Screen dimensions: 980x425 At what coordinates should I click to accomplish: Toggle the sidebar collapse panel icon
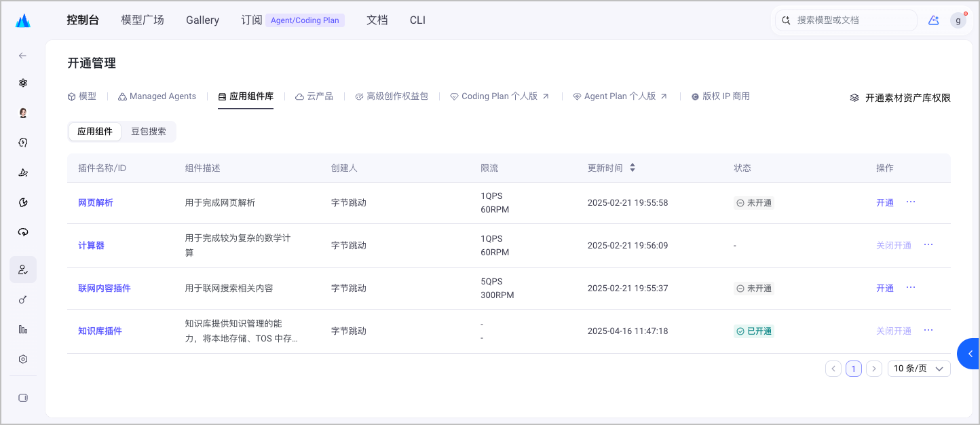pyautogui.click(x=23, y=398)
